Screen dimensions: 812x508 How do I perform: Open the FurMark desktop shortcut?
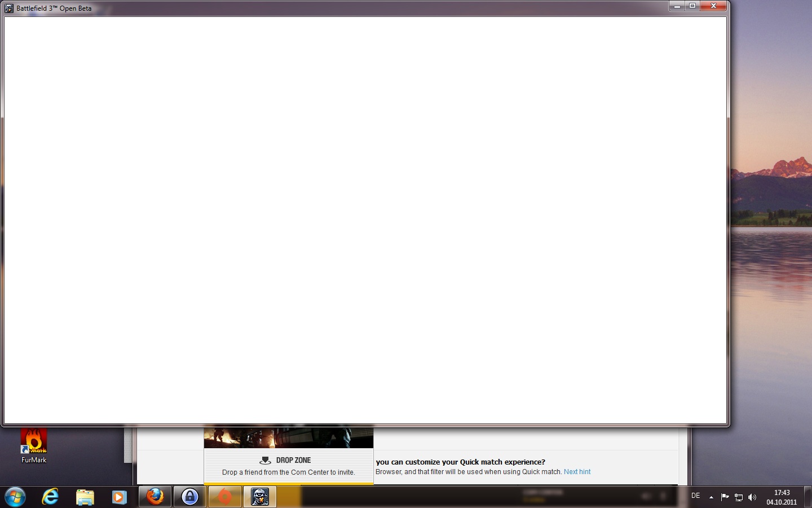tap(34, 446)
